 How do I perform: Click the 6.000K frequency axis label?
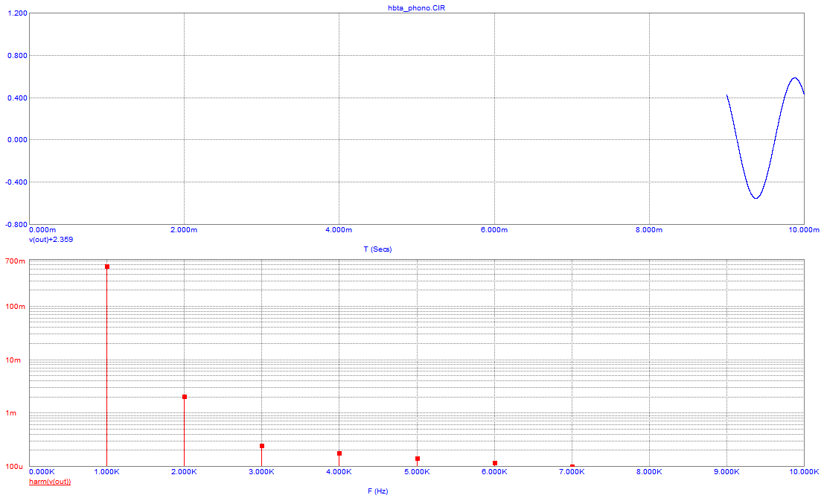494,472
